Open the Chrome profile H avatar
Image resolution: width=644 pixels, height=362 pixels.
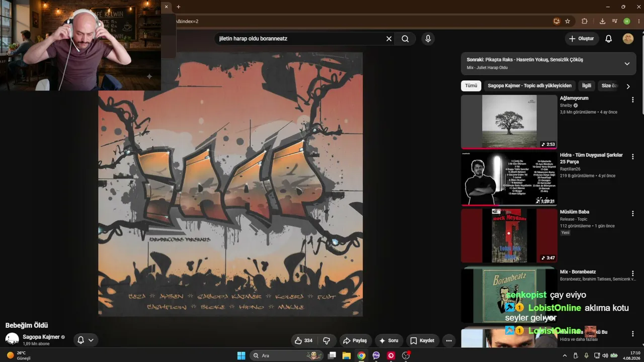[x=627, y=21]
